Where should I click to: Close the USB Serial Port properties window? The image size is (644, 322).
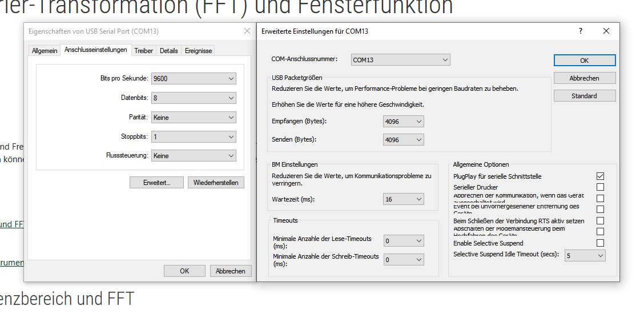tap(247, 31)
